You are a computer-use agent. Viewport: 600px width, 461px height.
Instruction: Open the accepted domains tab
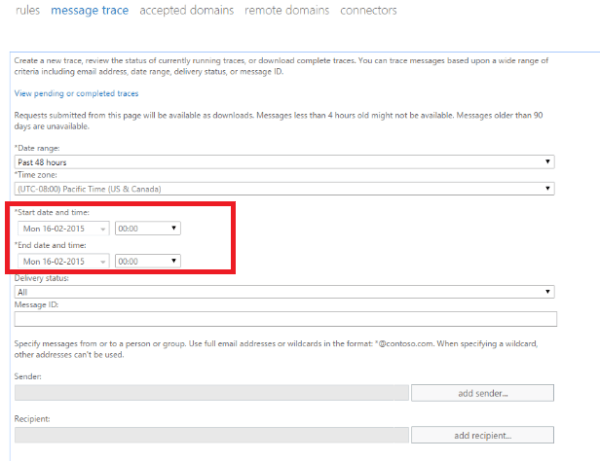(x=187, y=11)
